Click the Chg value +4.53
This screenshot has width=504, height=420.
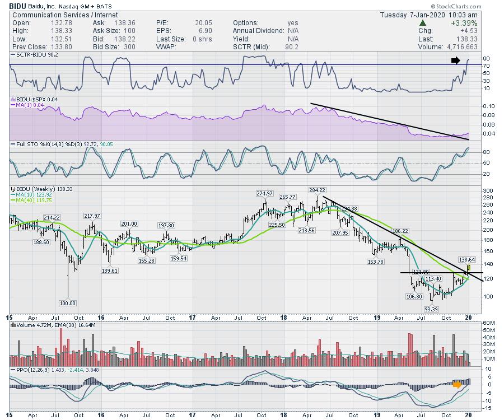pyautogui.click(x=469, y=31)
